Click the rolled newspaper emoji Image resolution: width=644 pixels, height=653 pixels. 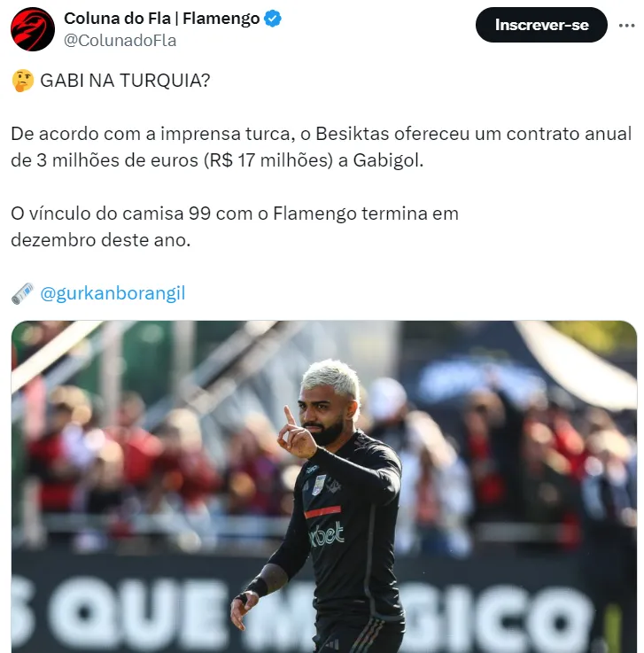22,293
